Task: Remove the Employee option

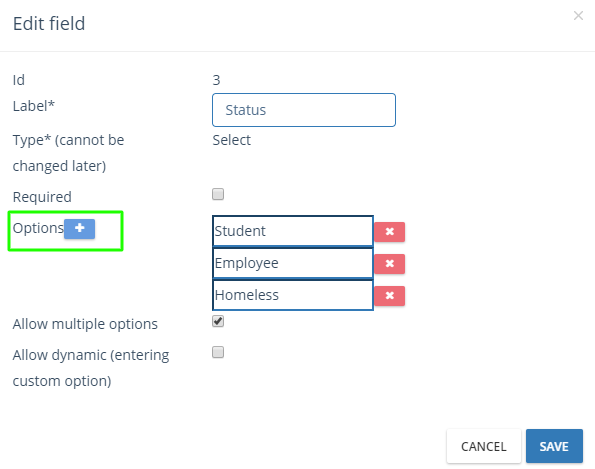Action: pos(389,264)
